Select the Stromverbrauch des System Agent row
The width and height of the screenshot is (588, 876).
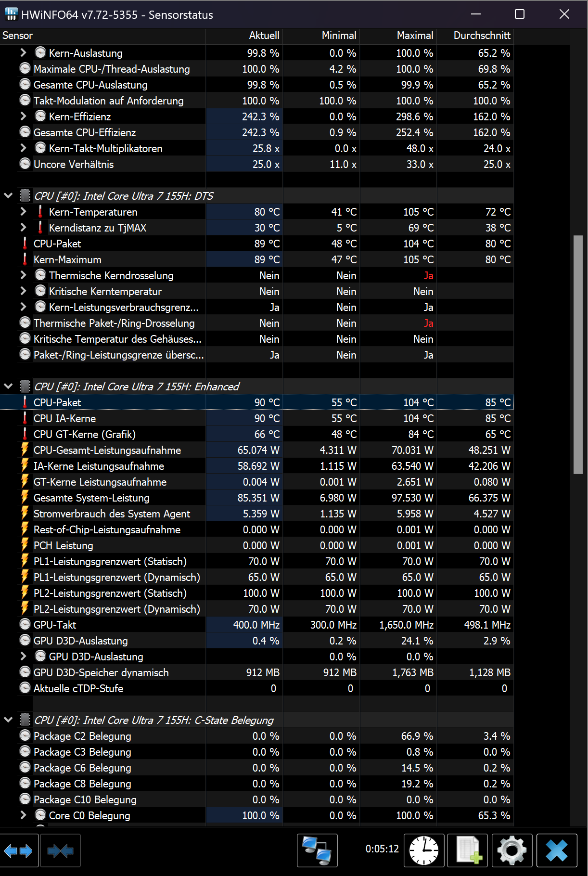(x=257, y=514)
